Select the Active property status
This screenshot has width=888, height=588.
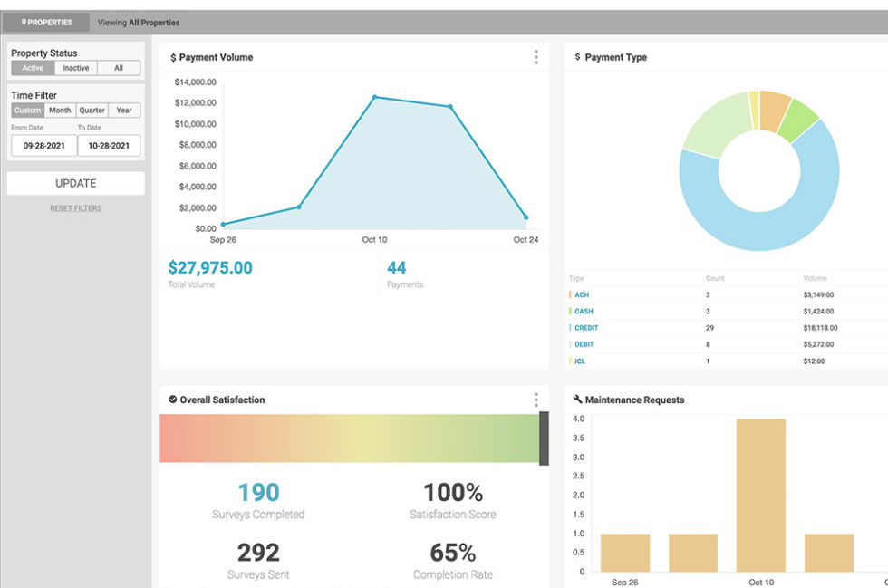click(33, 68)
